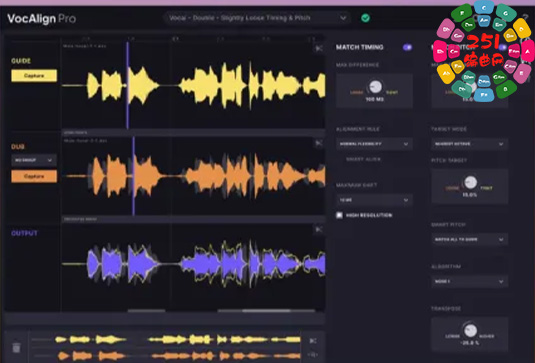Click the 'VocAlign Pro' logo text

[x=42, y=18]
